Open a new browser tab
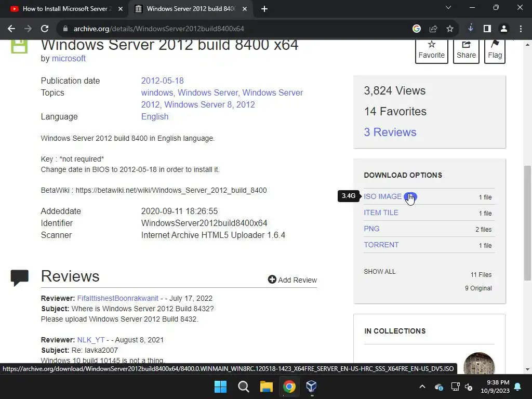This screenshot has width=532, height=399. coord(264,9)
